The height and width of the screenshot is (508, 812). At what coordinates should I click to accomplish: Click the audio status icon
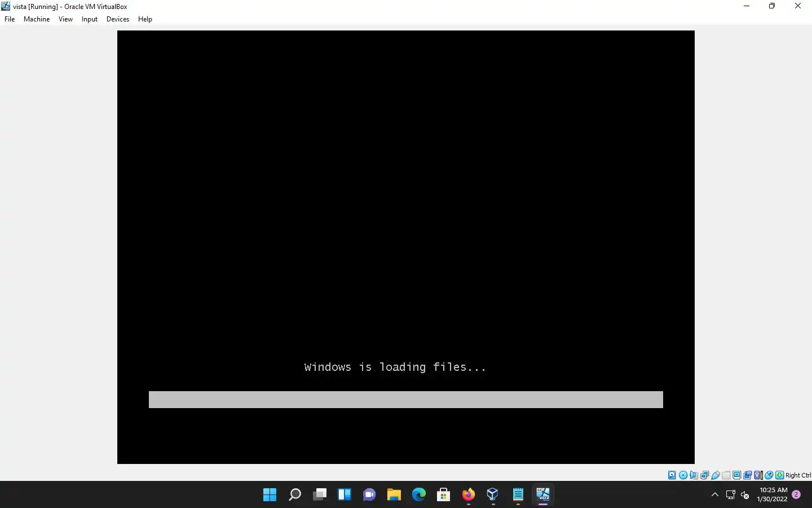694,475
